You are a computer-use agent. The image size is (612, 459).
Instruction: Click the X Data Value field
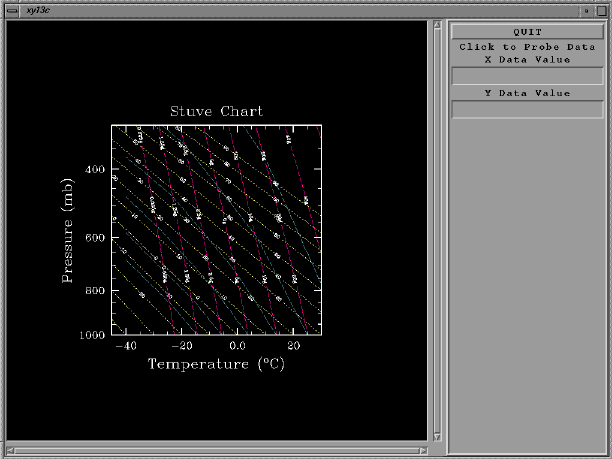[x=527, y=76]
